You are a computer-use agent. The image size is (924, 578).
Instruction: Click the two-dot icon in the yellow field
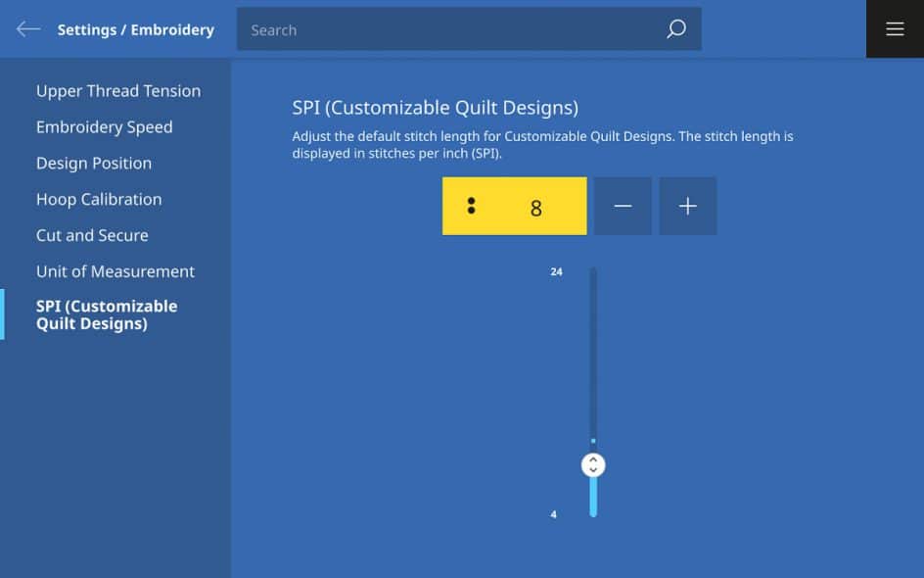[x=472, y=206]
